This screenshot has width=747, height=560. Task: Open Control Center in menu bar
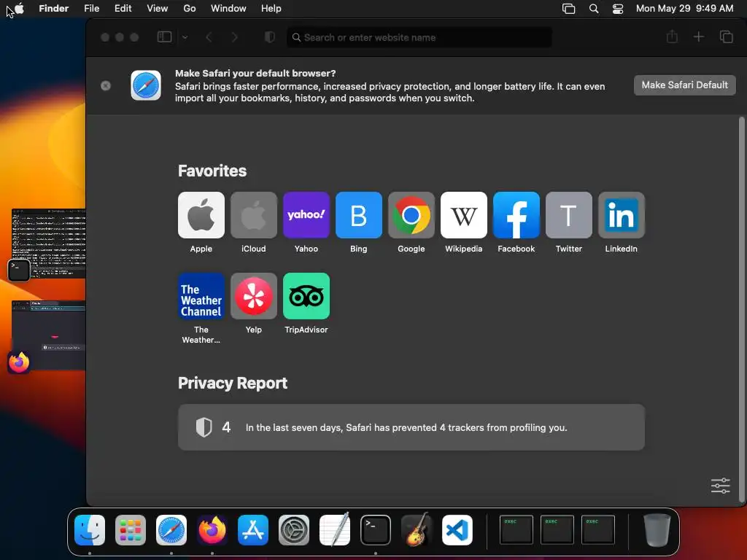pyautogui.click(x=618, y=9)
